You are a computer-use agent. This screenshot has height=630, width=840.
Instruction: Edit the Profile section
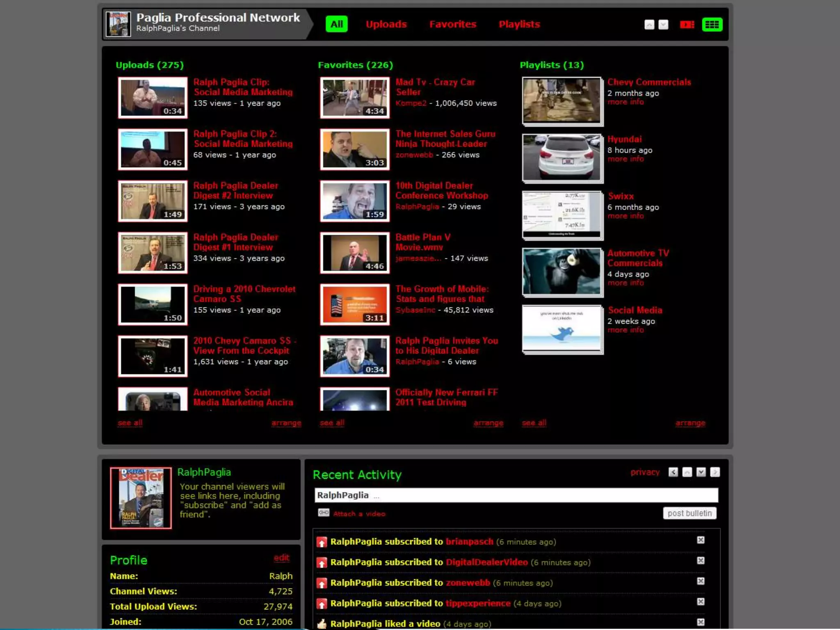282,558
